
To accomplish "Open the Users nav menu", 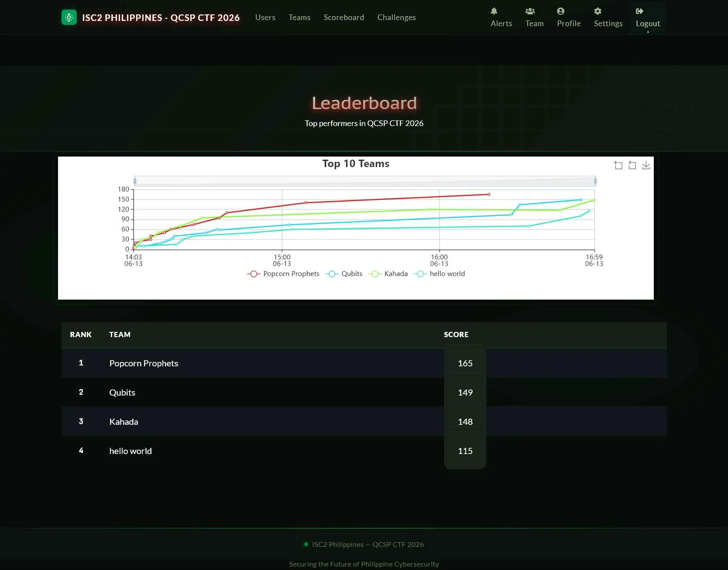I will click(x=265, y=17).
